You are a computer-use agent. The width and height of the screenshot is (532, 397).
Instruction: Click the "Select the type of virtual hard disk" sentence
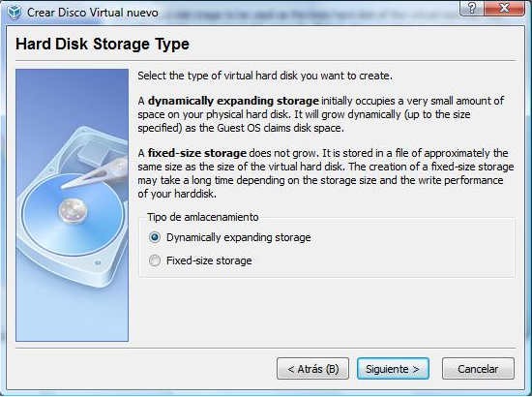pos(265,76)
